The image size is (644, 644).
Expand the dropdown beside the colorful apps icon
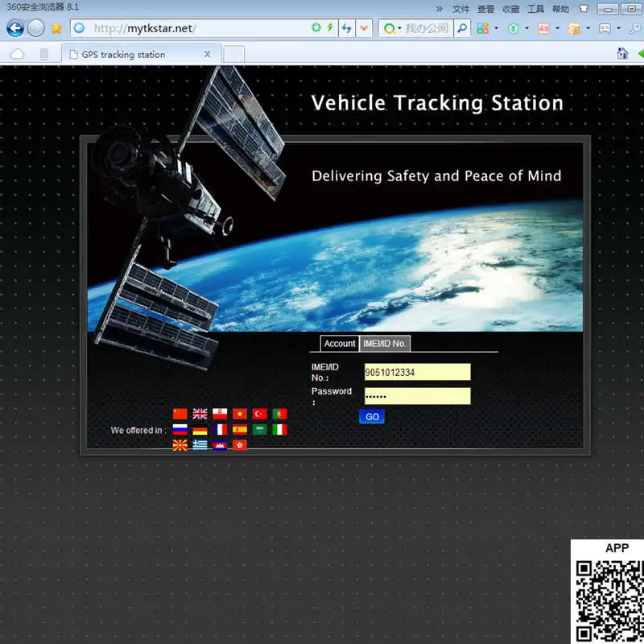(x=497, y=28)
